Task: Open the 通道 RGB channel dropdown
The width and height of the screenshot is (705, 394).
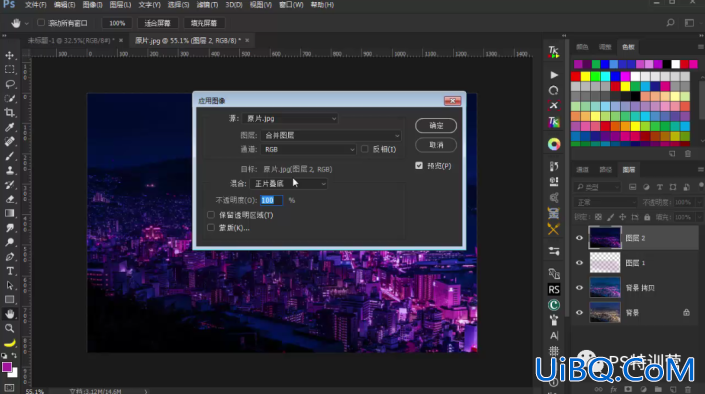Action: 308,149
